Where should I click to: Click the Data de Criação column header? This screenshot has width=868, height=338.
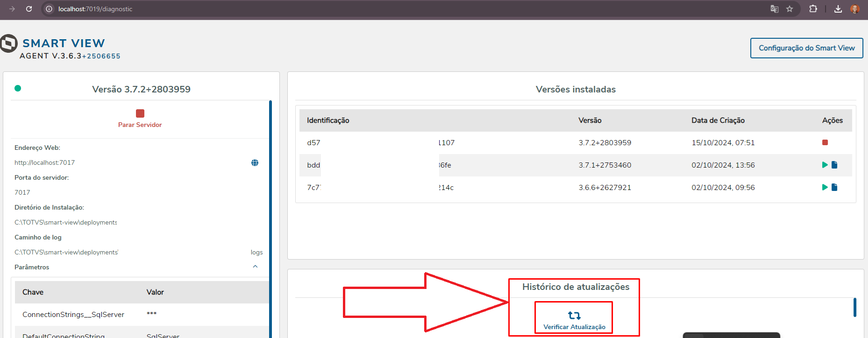(x=718, y=120)
